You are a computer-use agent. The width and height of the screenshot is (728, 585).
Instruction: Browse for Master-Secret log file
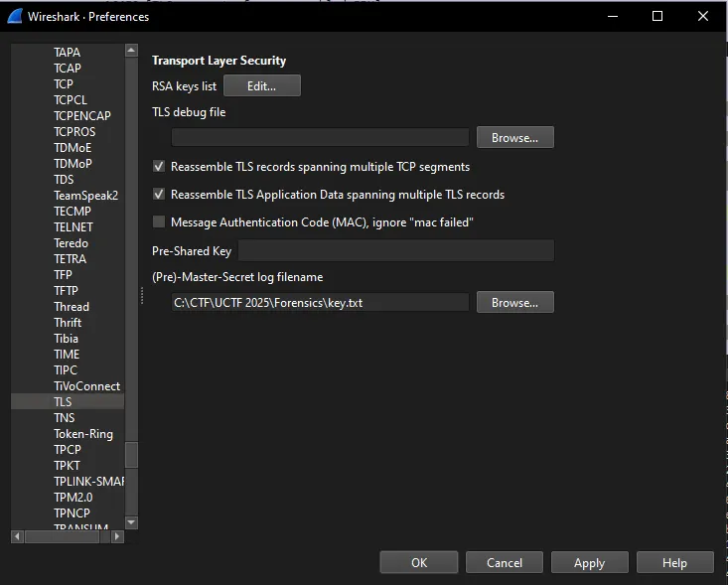point(514,302)
